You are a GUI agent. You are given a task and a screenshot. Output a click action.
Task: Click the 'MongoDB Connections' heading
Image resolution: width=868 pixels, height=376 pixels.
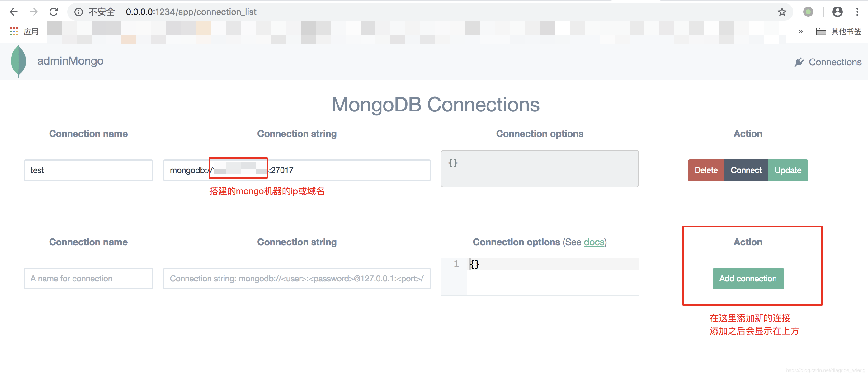435,105
